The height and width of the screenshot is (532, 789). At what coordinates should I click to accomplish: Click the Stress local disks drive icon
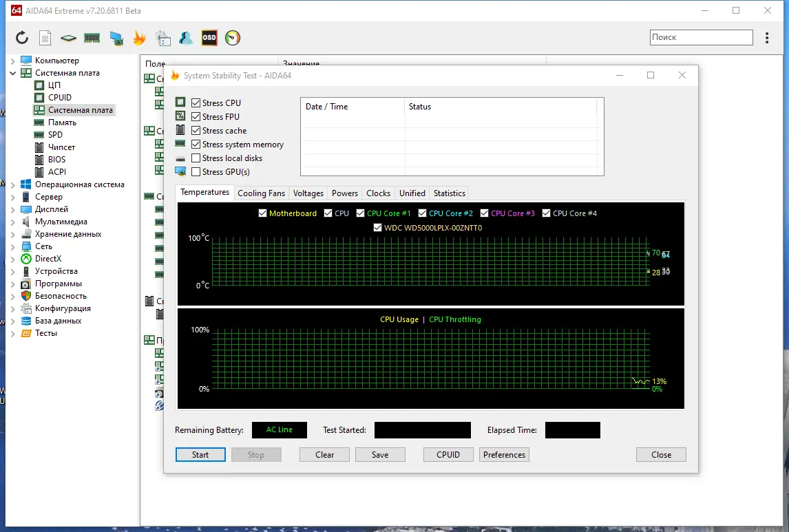click(x=180, y=158)
